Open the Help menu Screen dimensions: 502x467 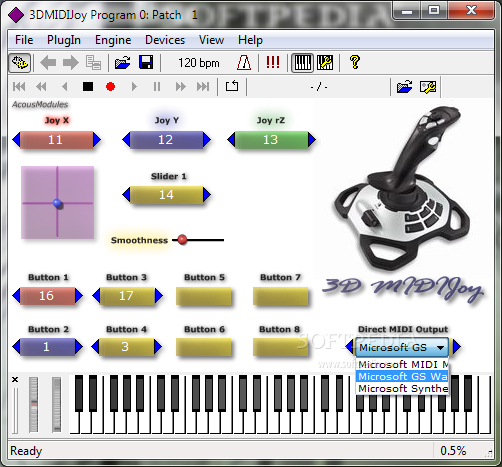point(250,40)
